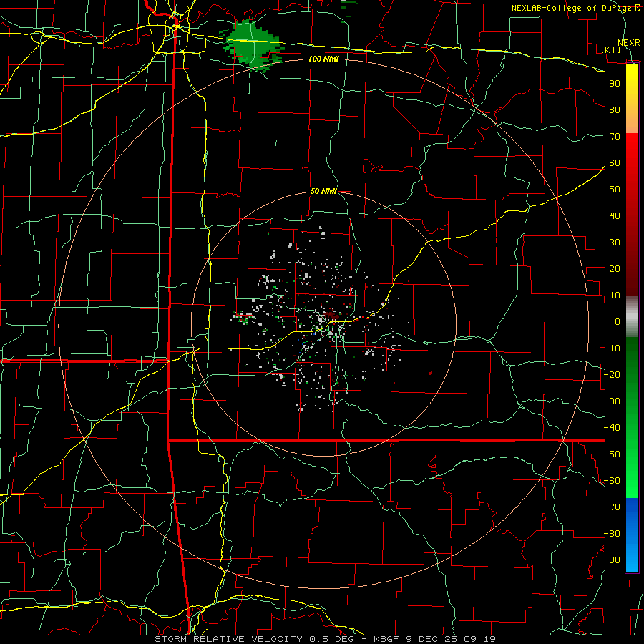Click the -30 value on velocity scale
The height and width of the screenshot is (644, 644).
(x=612, y=401)
